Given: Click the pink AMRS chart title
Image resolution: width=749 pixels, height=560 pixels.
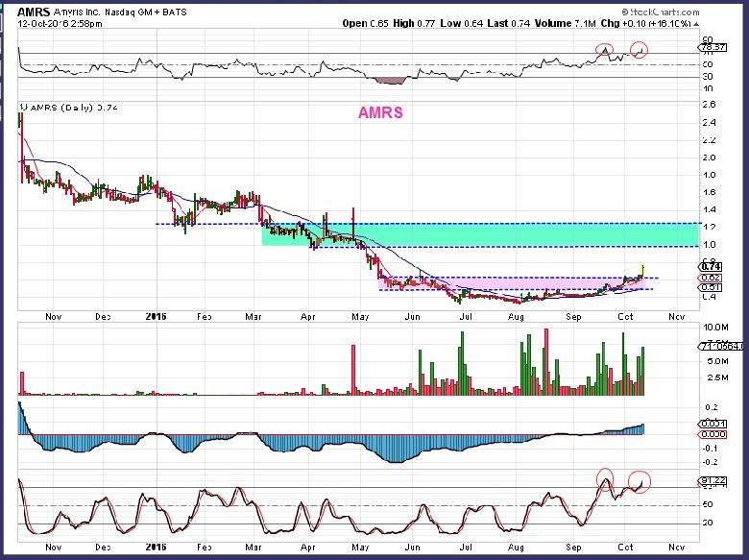Looking at the screenshot, I should pos(380,112).
